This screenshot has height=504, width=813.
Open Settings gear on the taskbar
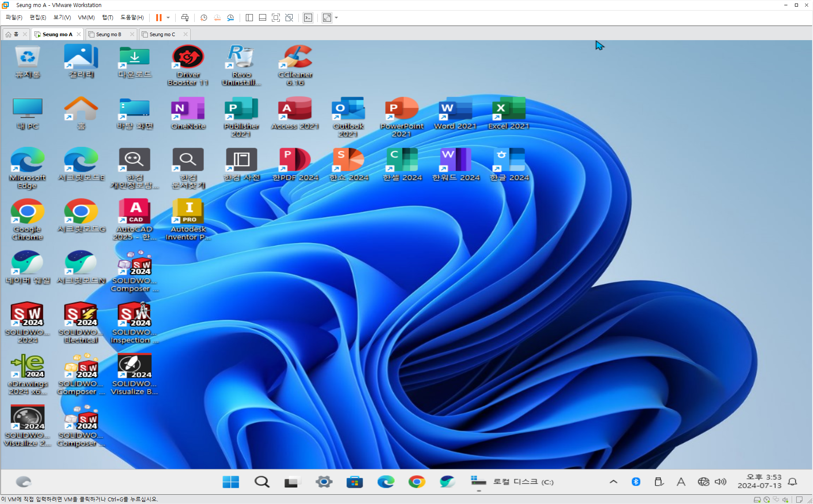pyautogui.click(x=324, y=482)
